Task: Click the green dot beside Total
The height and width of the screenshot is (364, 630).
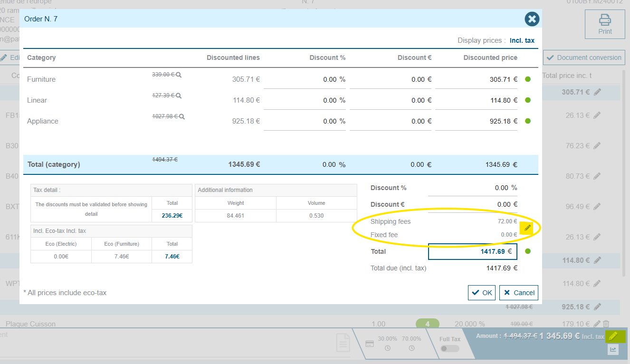Action: tap(527, 251)
